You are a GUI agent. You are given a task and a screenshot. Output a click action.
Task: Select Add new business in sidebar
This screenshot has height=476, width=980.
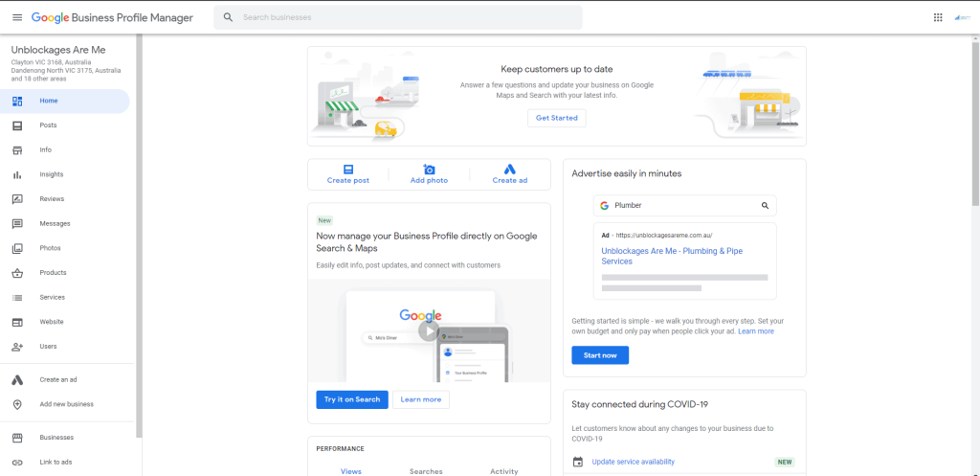(x=65, y=404)
